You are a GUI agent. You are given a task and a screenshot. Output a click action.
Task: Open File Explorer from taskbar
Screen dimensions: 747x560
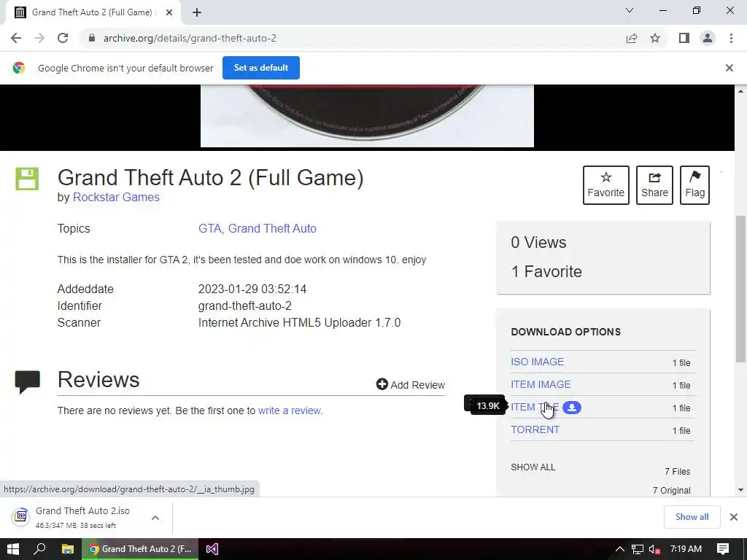point(67,549)
